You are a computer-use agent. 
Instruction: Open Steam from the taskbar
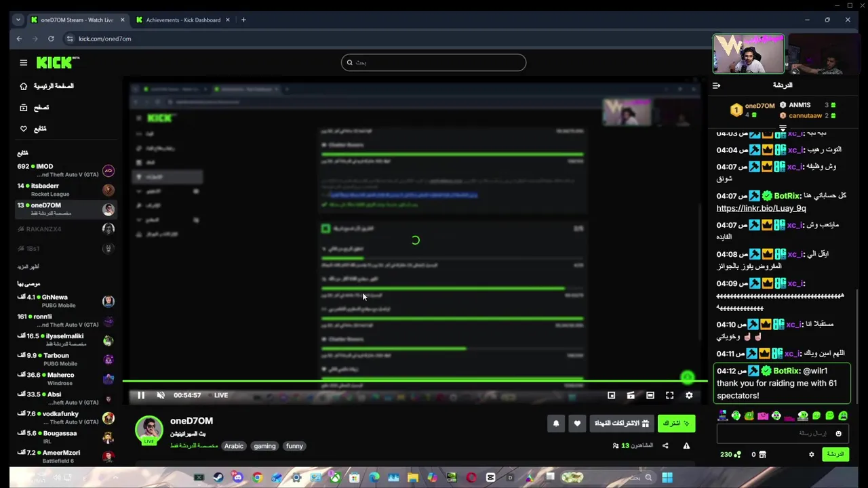click(x=218, y=478)
